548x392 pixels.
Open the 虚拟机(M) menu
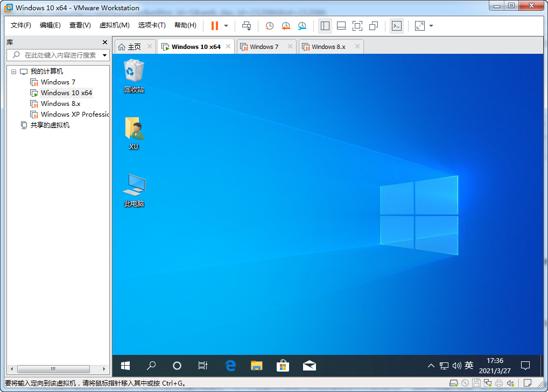pyautogui.click(x=114, y=25)
